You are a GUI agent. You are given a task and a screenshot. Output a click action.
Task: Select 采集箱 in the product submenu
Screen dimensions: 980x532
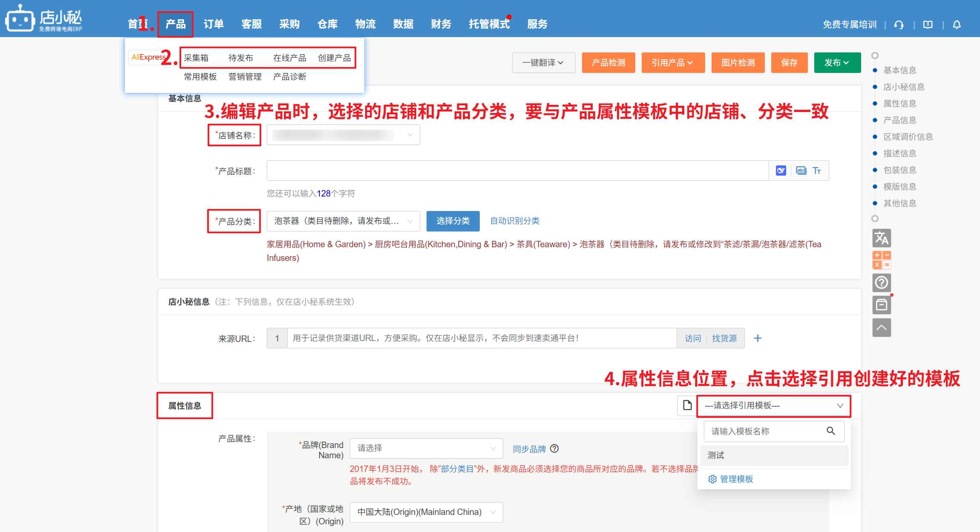pos(196,58)
